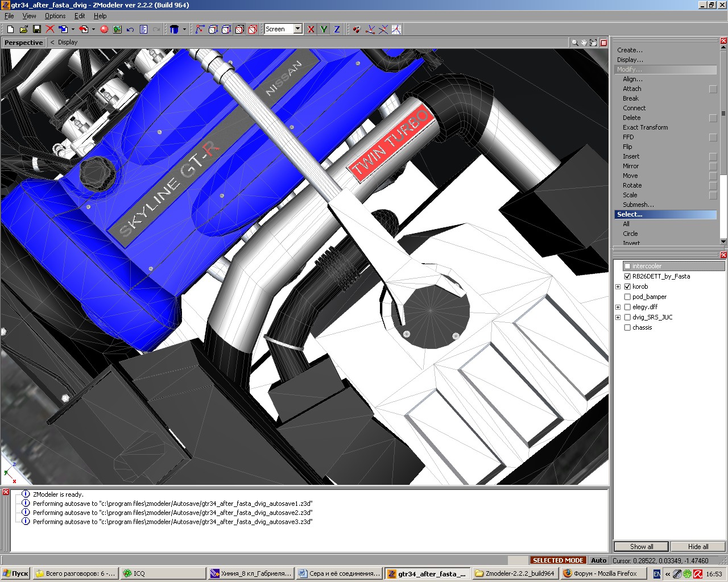
Task: Open the bucket tool dropdown arrow
Action: point(184,29)
